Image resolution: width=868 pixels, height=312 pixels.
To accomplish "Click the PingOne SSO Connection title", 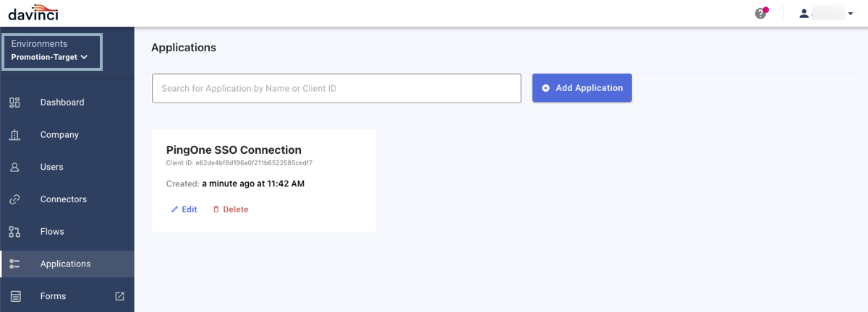I will [234, 150].
